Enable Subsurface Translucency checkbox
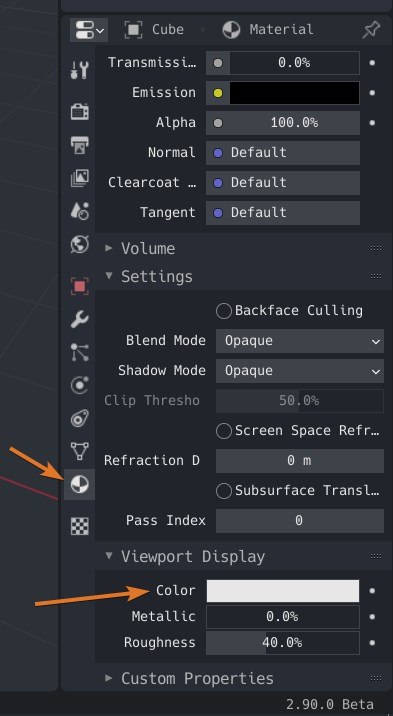 pyautogui.click(x=224, y=491)
